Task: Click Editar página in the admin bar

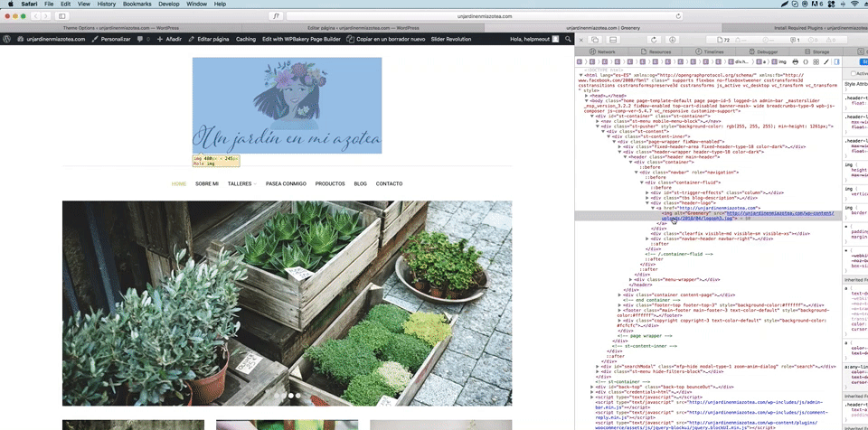Action: point(209,39)
